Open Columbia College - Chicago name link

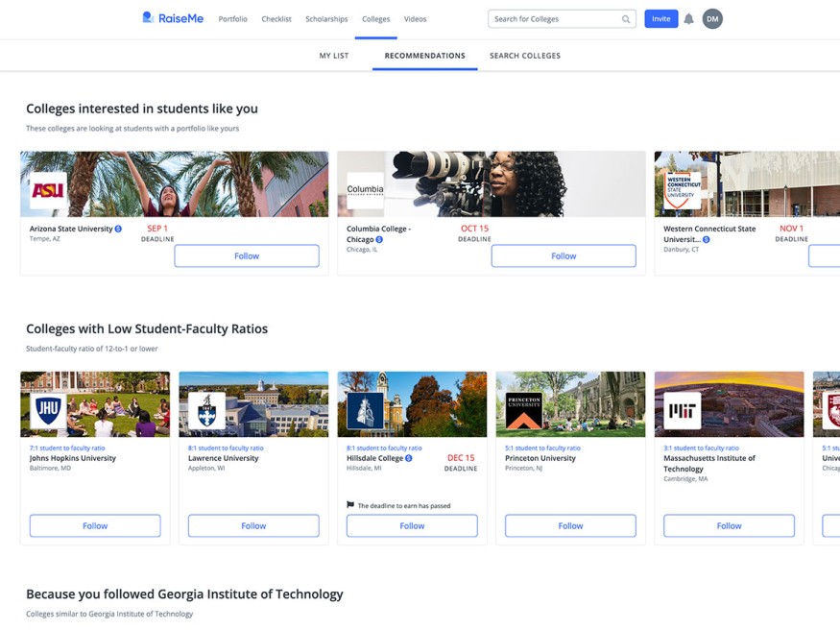(x=379, y=234)
